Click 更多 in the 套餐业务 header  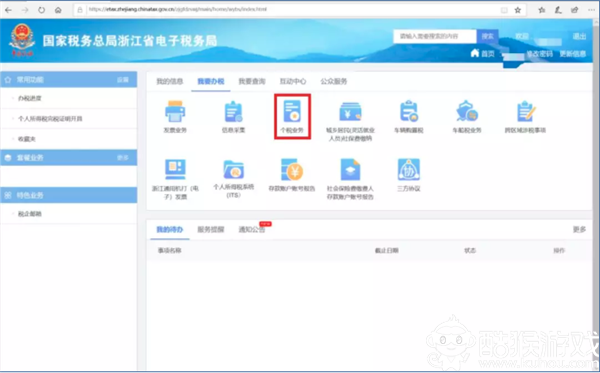(x=123, y=158)
